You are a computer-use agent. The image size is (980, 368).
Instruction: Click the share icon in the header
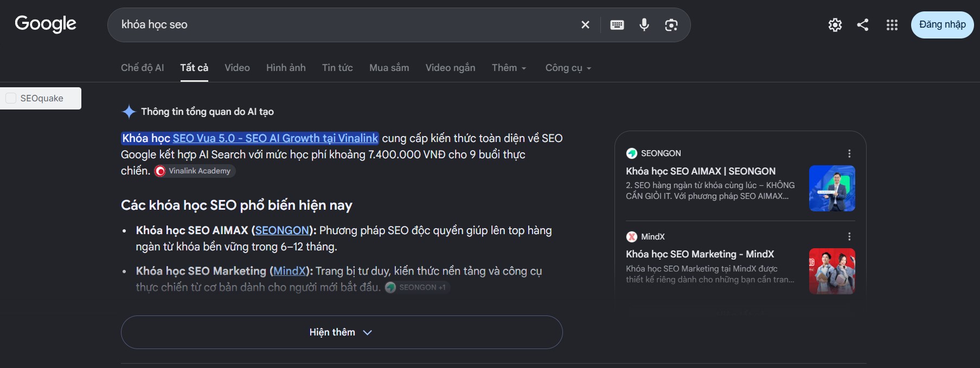pos(863,25)
